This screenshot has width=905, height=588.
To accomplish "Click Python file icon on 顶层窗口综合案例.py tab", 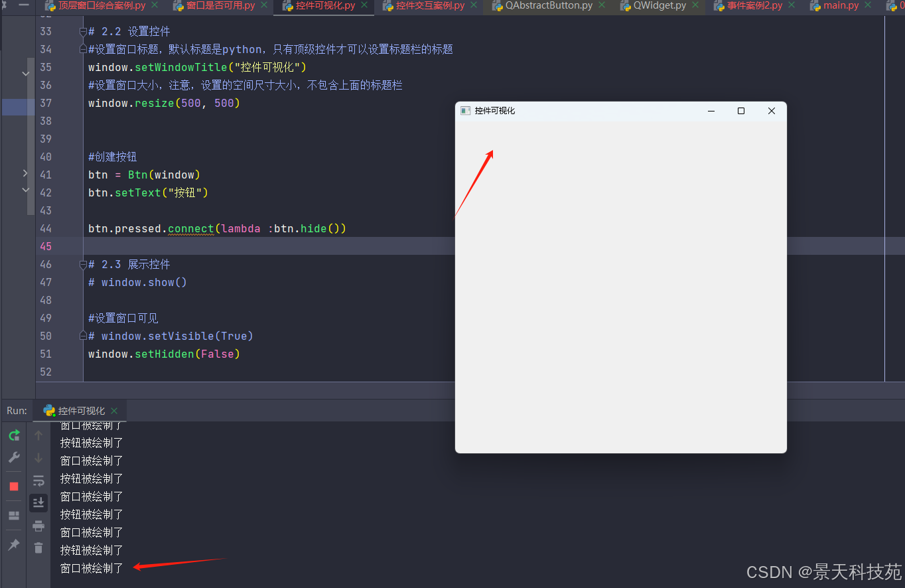I will click(x=50, y=5).
